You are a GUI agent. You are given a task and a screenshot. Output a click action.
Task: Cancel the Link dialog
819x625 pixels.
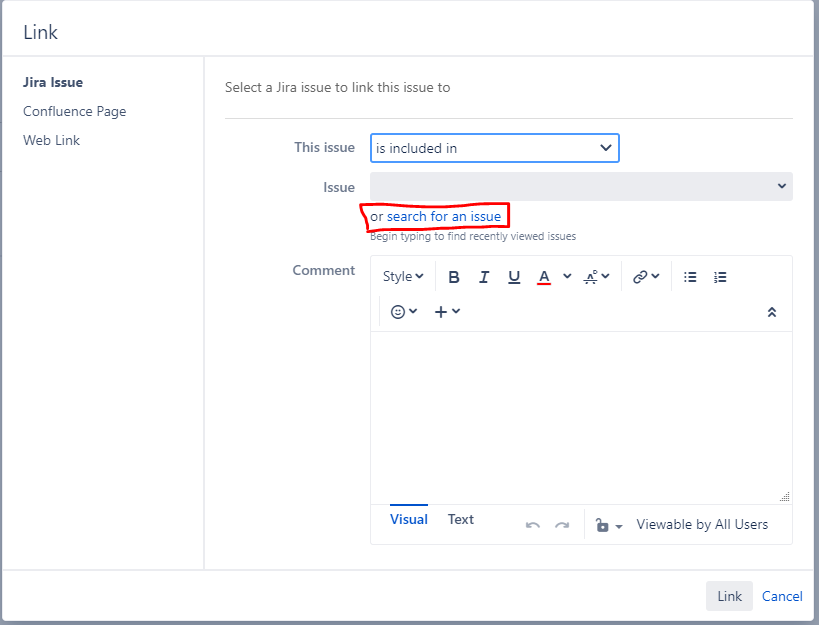tap(782, 596)
